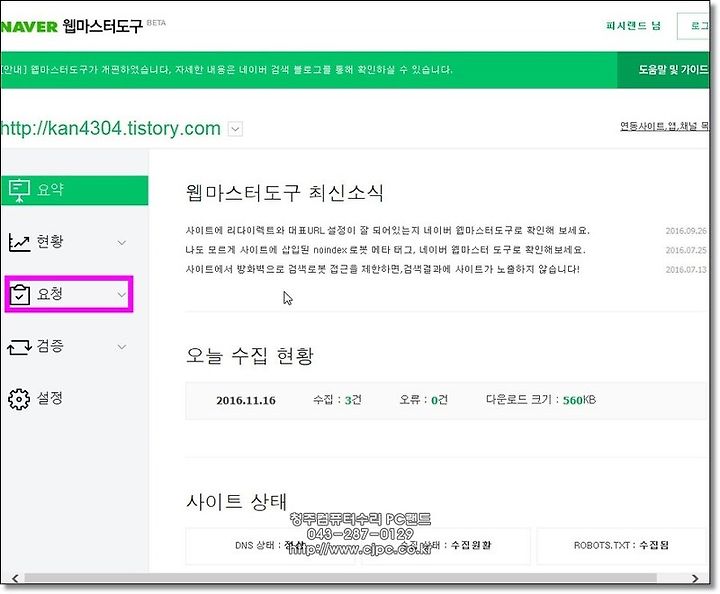This screenshot has width=720, height=594.
Task: Open the 요약 summary presentation icon
Action: click(x=19, y=190)
